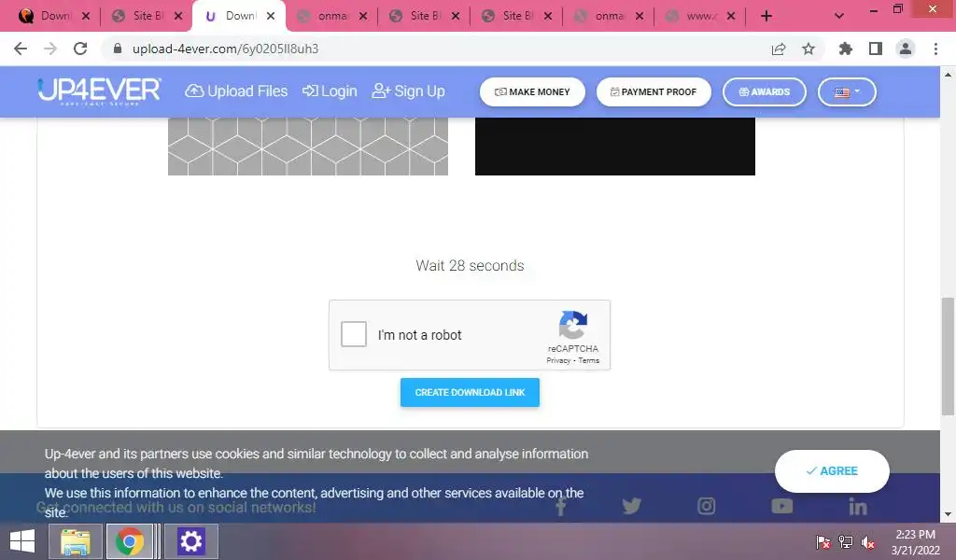Screen dimensions: 956x560
Task: Click the page vertical scrollbar thumb
Action: point(949,357)
